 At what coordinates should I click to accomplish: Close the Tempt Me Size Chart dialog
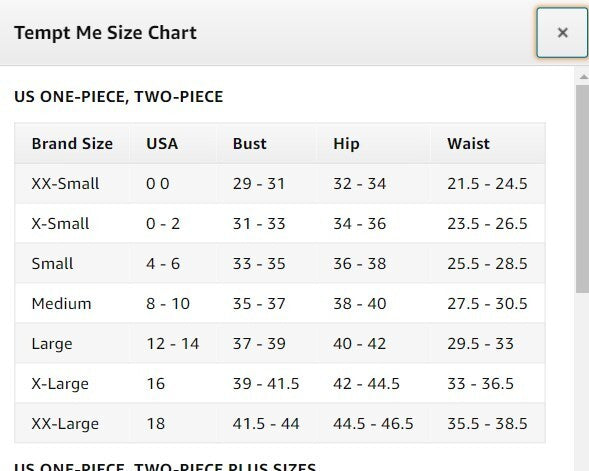562,33
